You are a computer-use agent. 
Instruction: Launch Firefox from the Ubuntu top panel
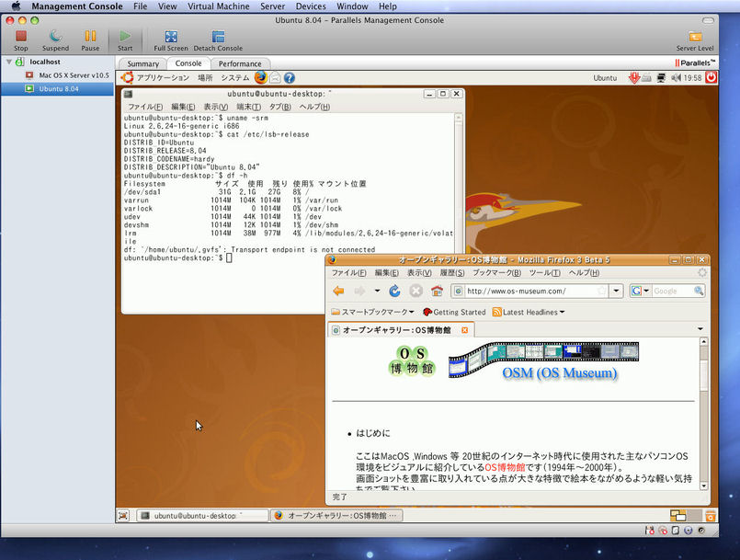[x=260, y=77]
